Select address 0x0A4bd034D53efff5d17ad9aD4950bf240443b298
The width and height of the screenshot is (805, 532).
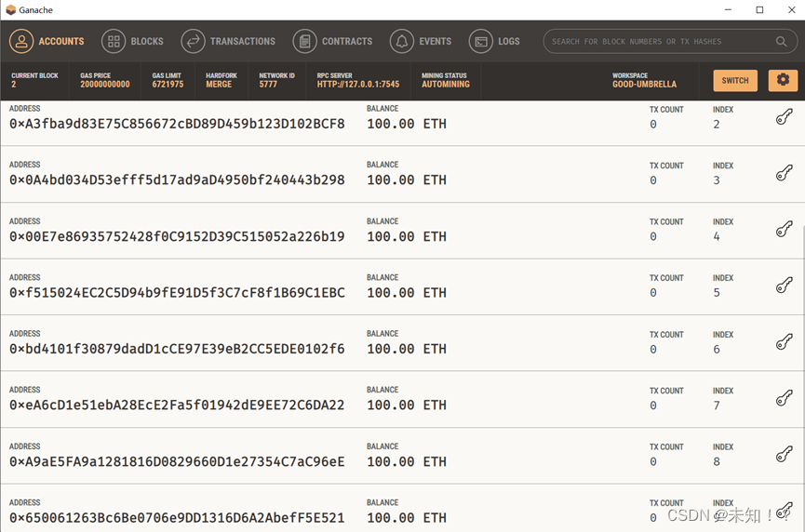pos(177,180)
